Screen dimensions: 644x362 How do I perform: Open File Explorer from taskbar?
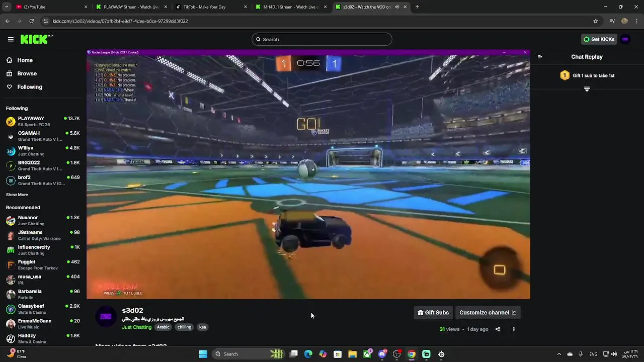tap(352, 354)
